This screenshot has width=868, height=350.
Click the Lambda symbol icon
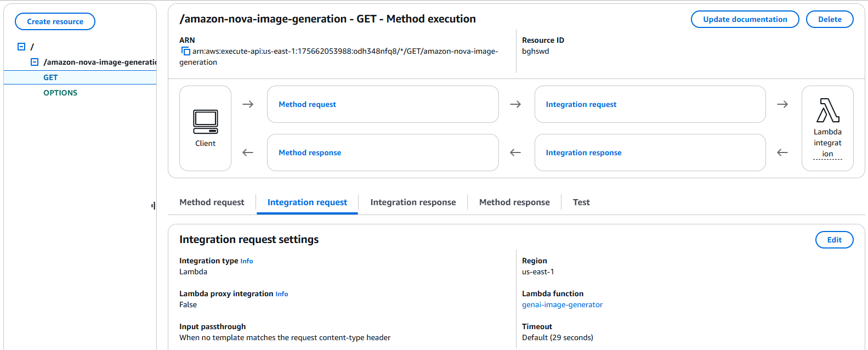pyautogui.click(x=827, y=110)
